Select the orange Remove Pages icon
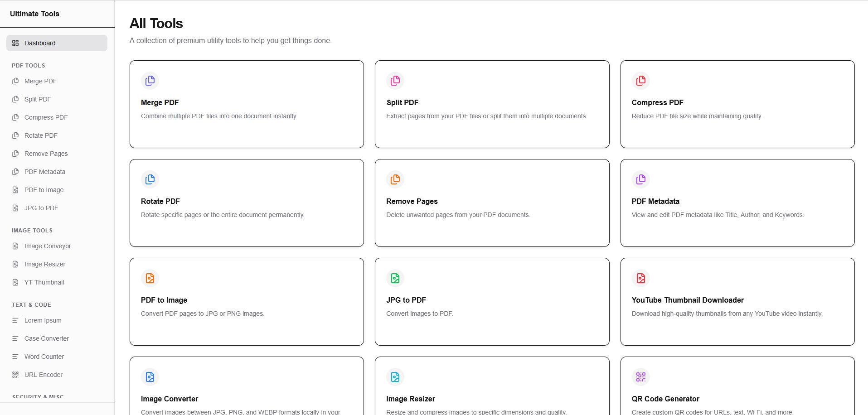This screenshot has width=868, height=415. point(395,179)
